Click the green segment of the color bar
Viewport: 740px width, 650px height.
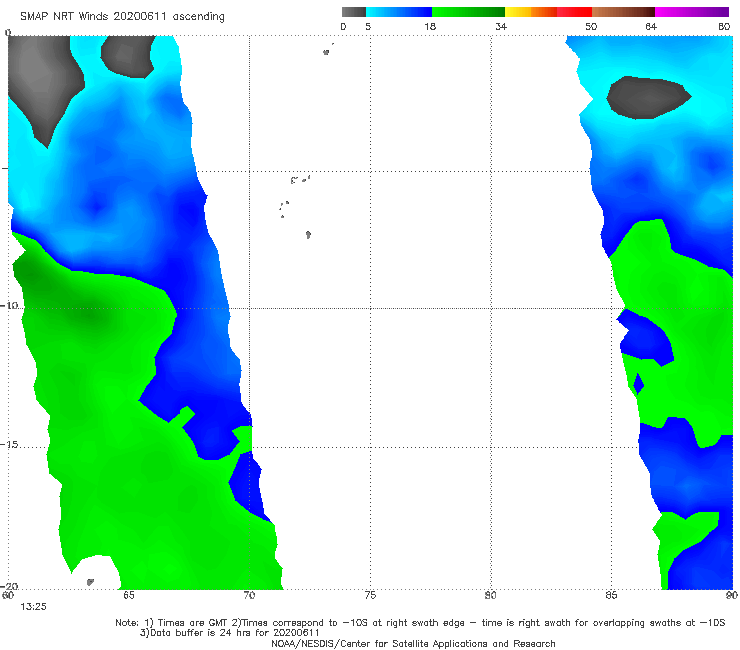468,12
